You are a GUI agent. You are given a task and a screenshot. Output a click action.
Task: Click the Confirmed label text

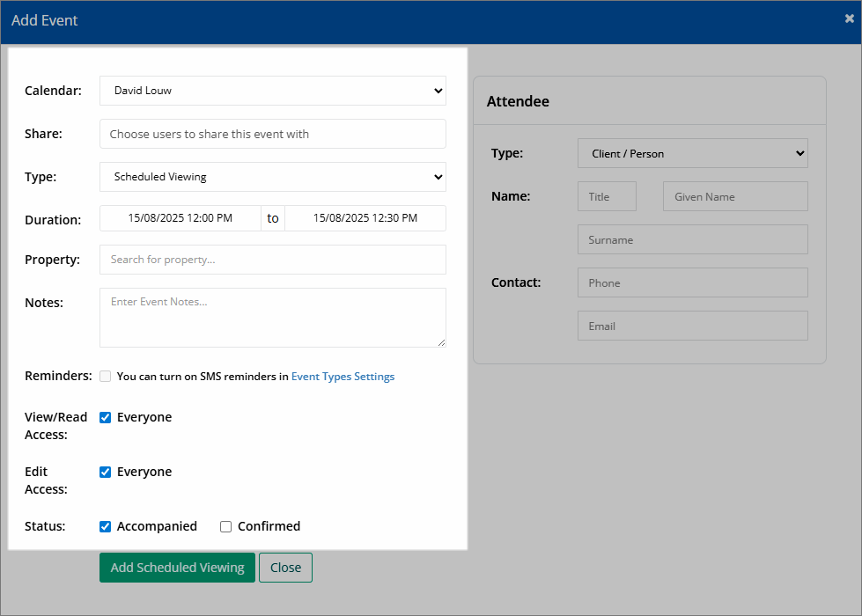pyautogui.click(x=269, y=526)
